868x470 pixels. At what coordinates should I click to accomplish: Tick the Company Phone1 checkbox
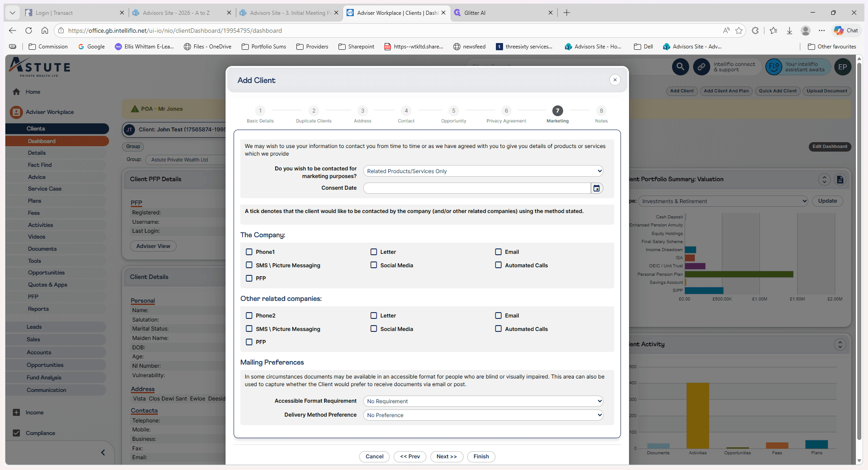click(x=249, y=252)
